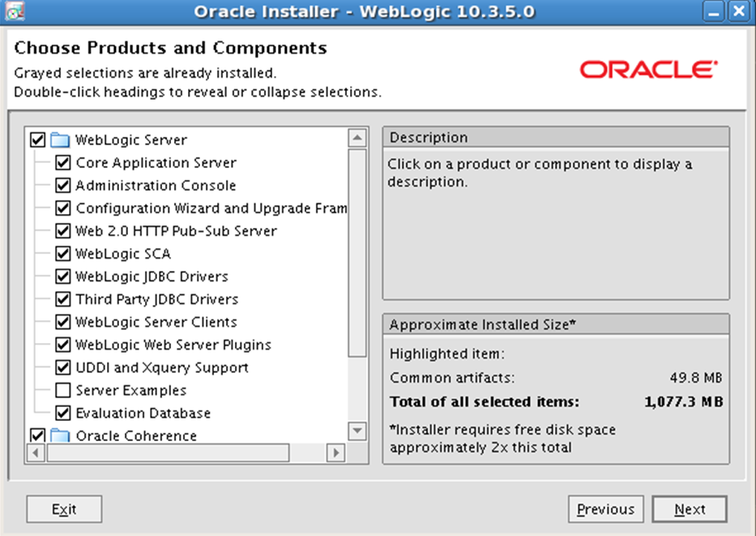Screen dimensions: 756x536
Task: Enable the Server Examples checkbox
Action: tap(62, 390)
